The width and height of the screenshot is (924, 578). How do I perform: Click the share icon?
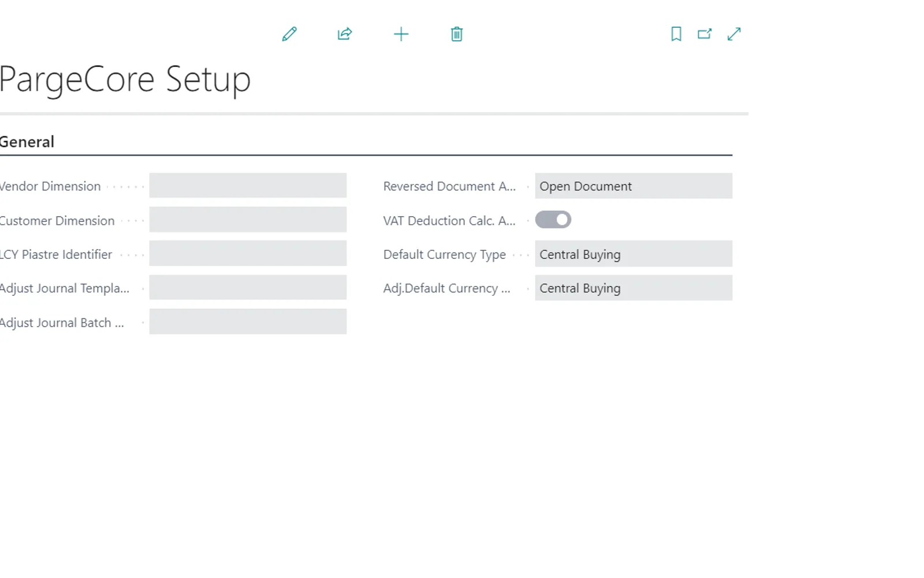(x=345, y=34)
